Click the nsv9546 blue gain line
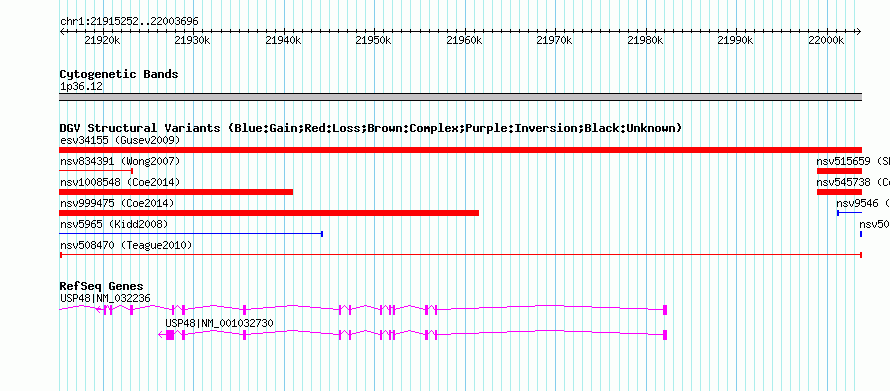 pyautogui.click(x=849, y=213)
